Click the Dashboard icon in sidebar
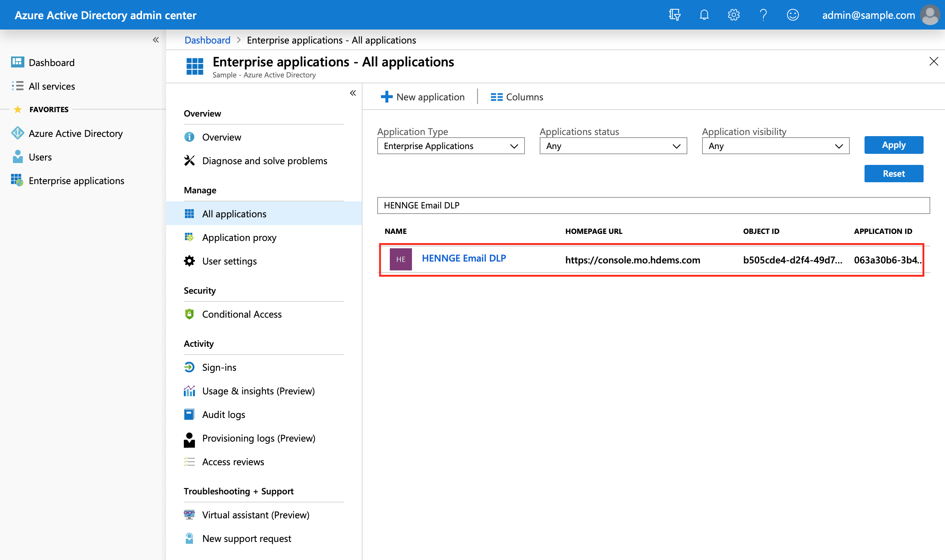The width and height of the screenshot is (945, 560). tap(17, 62)
